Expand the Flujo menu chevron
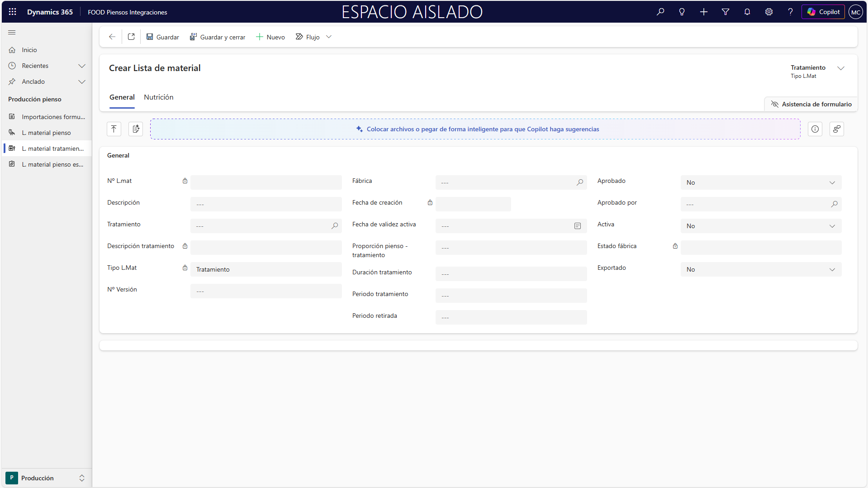Viewport: 868px width, 488px height. [329, 37]
